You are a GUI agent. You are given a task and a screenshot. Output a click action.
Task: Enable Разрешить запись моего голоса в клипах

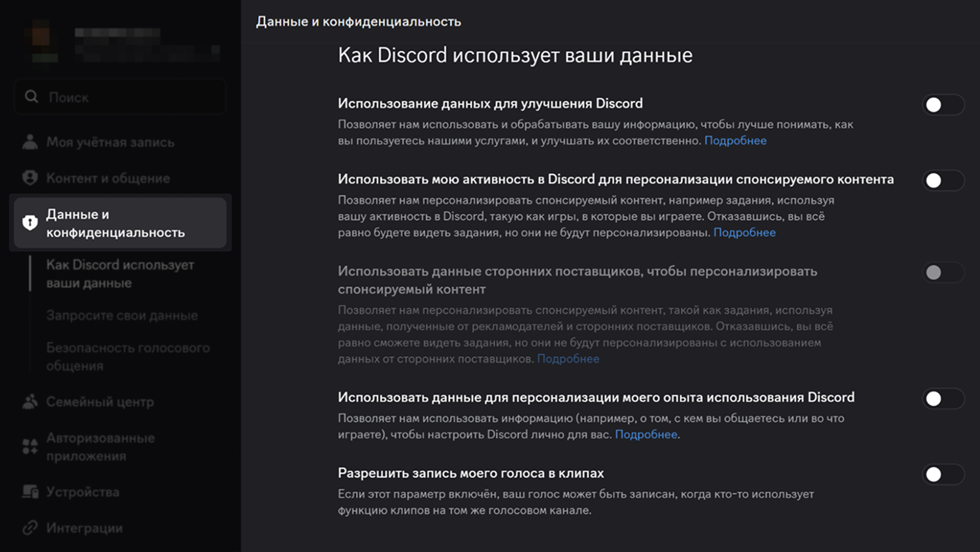[x=943, y=475]
